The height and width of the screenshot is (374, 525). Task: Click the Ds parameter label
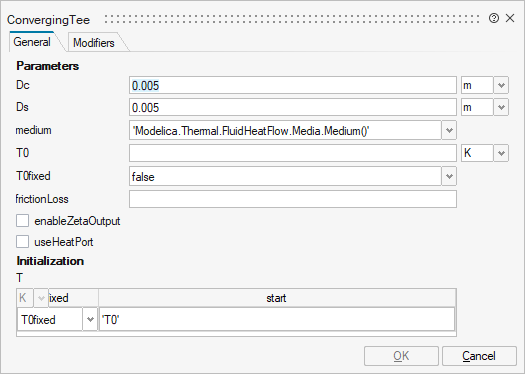click(x=22, y=107)
